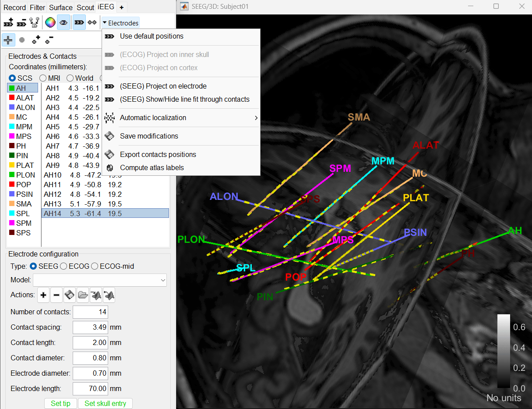Click the add electrode icon
The height and width of the screenshot is (409, 532).
pos(8,22)
